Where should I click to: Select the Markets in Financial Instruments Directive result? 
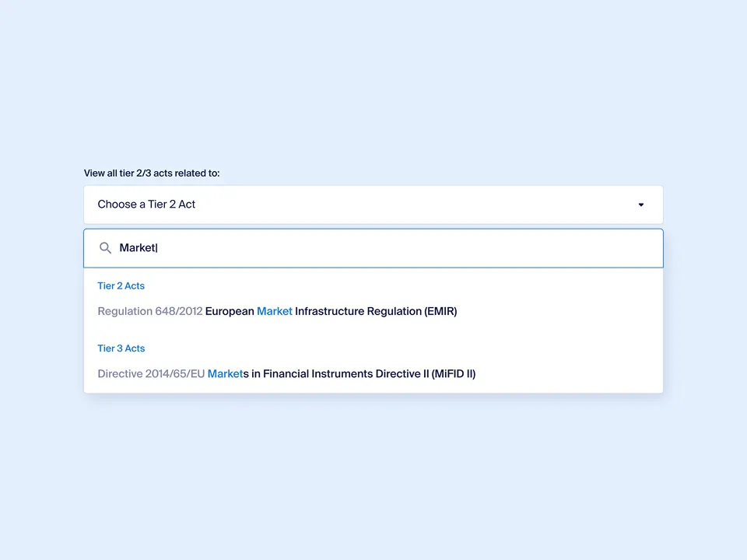pyautogui.click(x=286, y=374)
